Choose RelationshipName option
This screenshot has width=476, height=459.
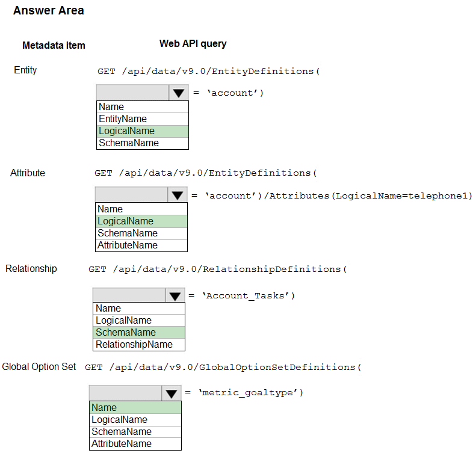point(139,345)
